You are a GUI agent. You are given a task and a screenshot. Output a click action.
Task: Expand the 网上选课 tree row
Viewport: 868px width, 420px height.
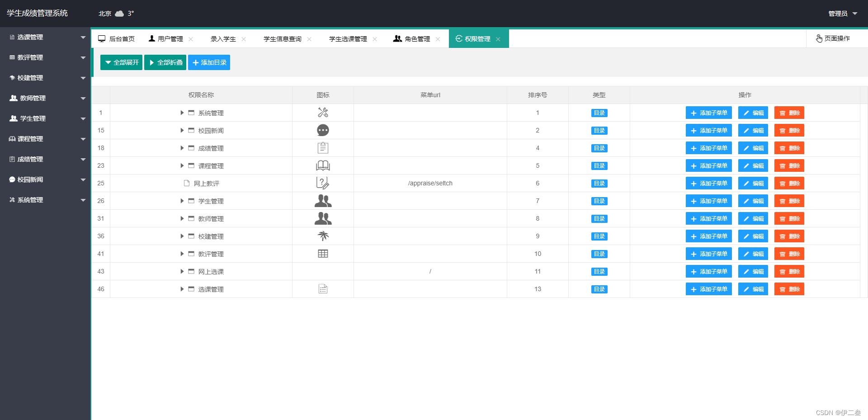(x=182, y=271)
